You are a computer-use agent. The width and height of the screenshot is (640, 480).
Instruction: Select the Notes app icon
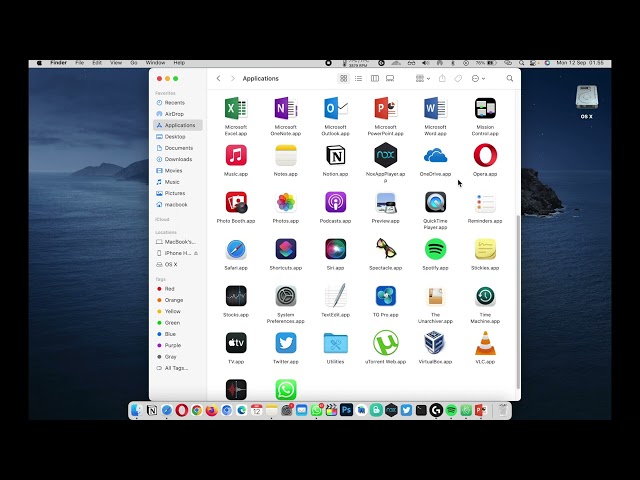286,156
